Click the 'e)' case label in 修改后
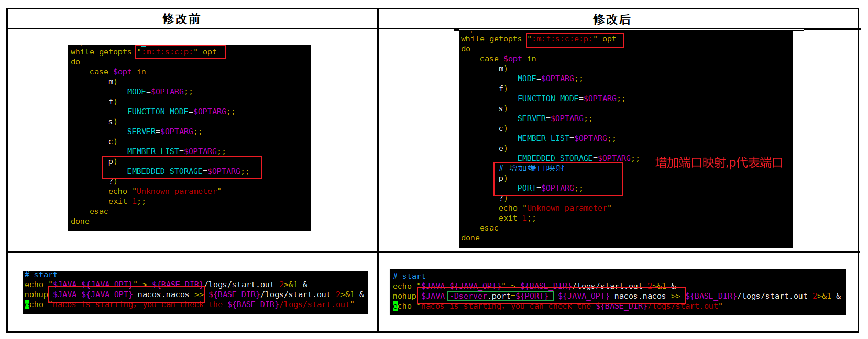Viewport: 868px width, 339px height. pyautogui.click(x=503, y=148)
